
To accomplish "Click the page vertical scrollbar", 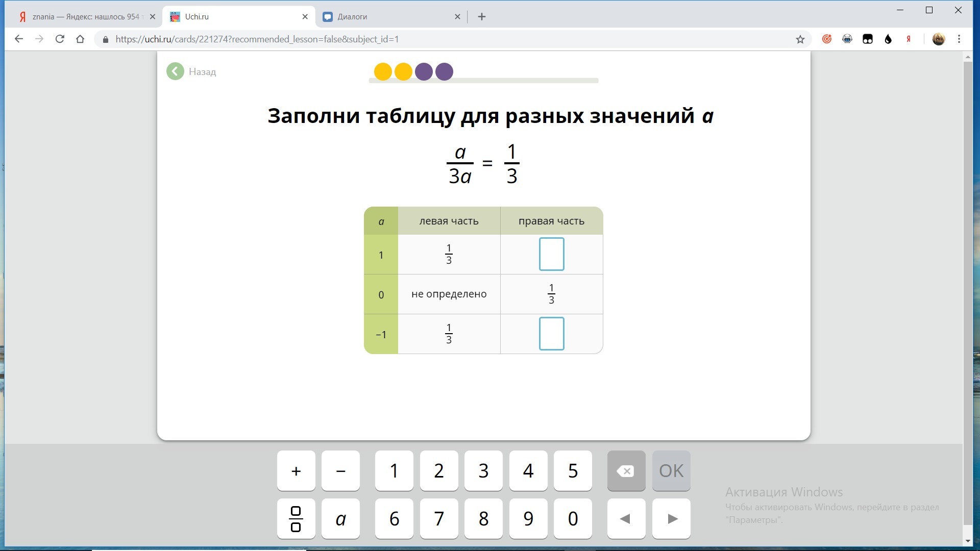I will 968,293.
